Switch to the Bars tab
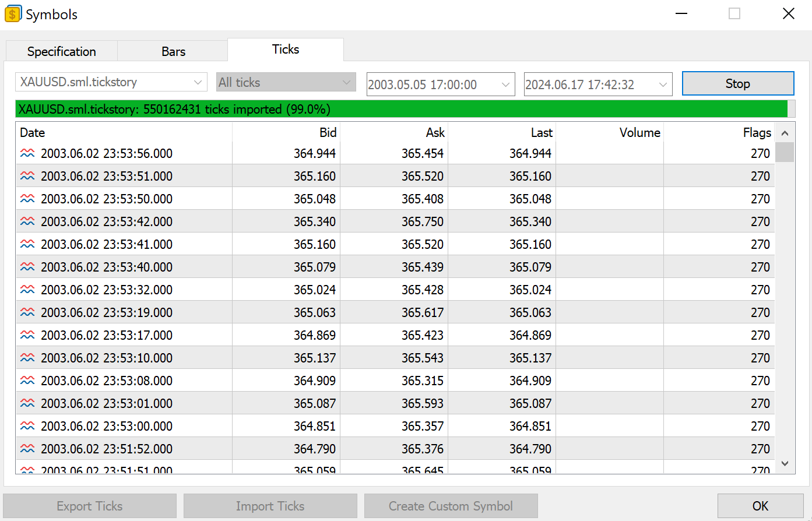The image size is (812, 521). [173, 51]
